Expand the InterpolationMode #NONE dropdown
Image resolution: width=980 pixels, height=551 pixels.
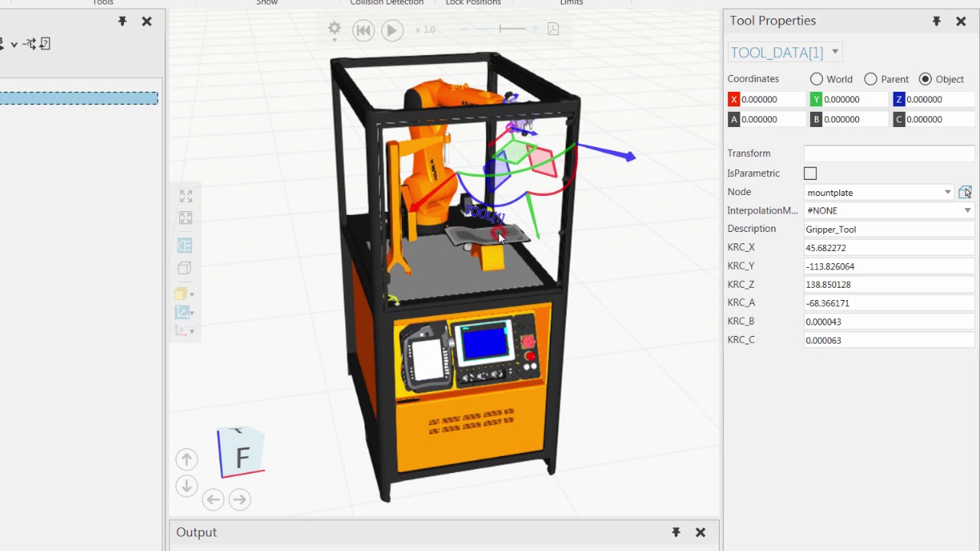point(968,210)
